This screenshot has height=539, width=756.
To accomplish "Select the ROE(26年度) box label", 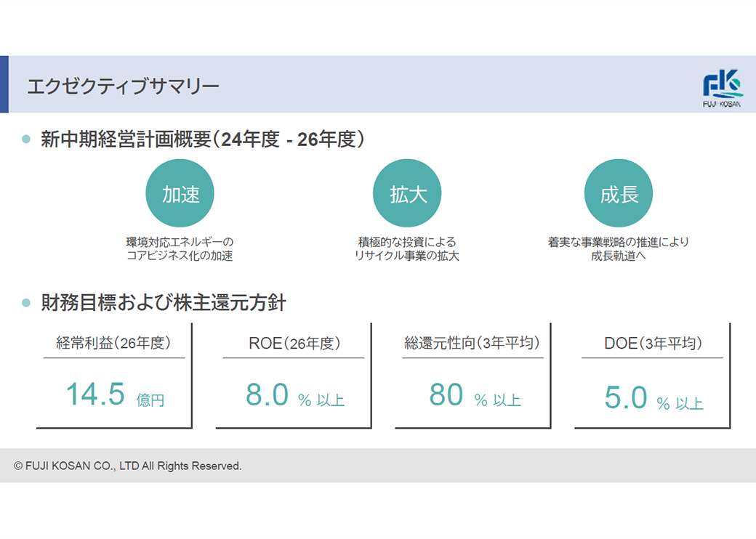I will click(x=294, y=344).
